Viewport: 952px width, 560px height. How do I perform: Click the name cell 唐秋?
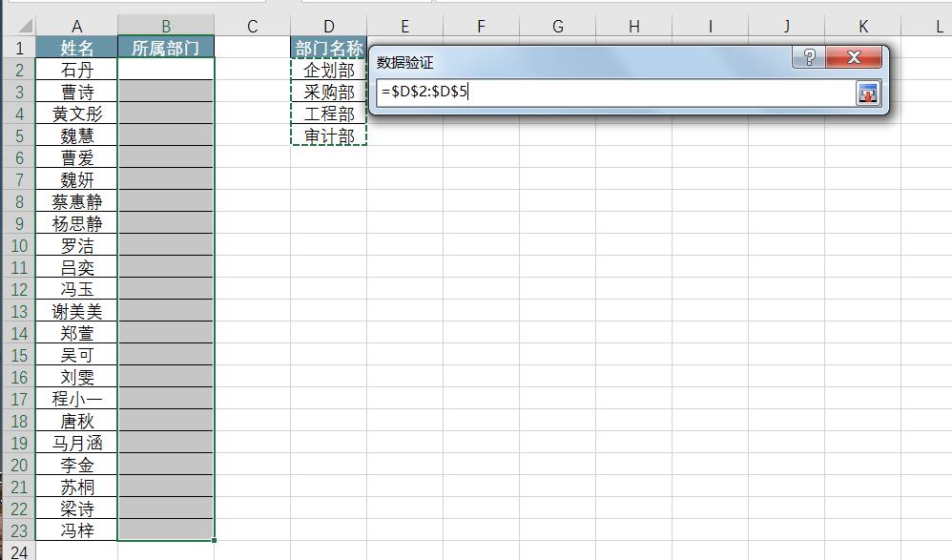pos(76,421)
